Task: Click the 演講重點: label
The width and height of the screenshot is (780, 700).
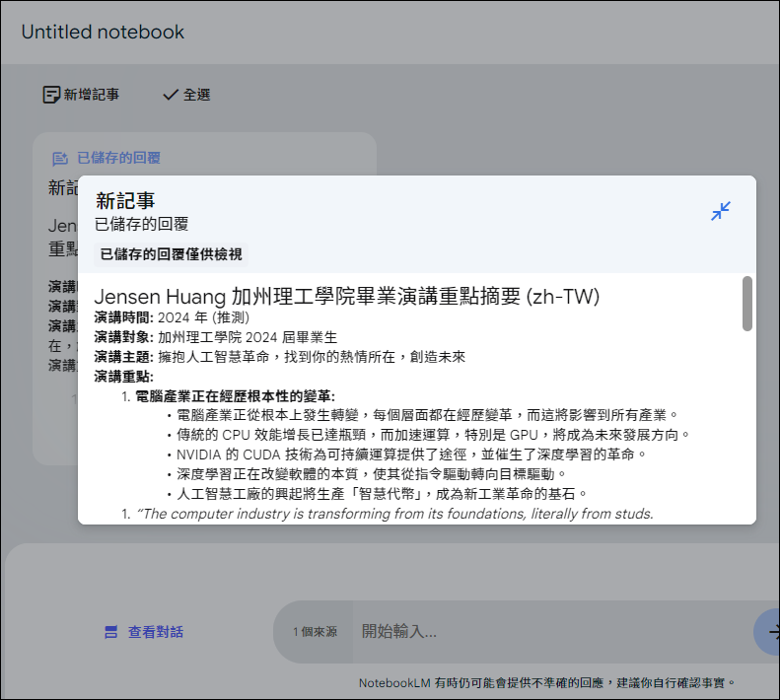Action: (124, 377)
